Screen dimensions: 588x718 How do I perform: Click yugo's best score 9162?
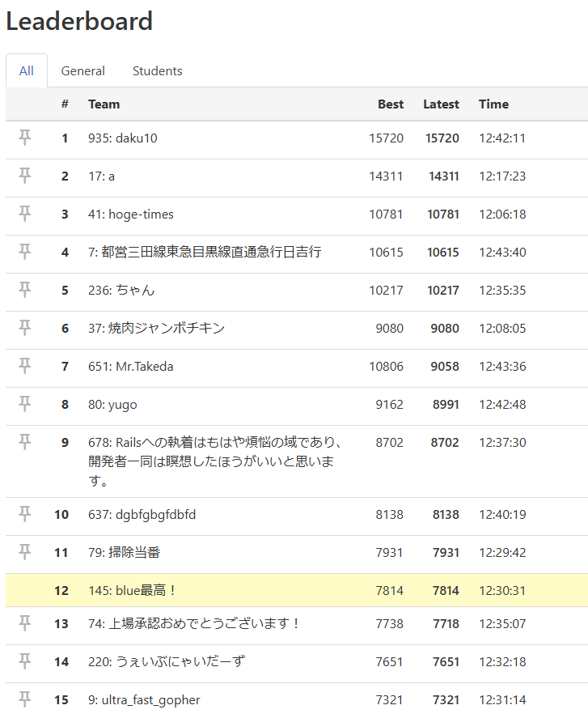pyautogui.click(x=389, y=405)
